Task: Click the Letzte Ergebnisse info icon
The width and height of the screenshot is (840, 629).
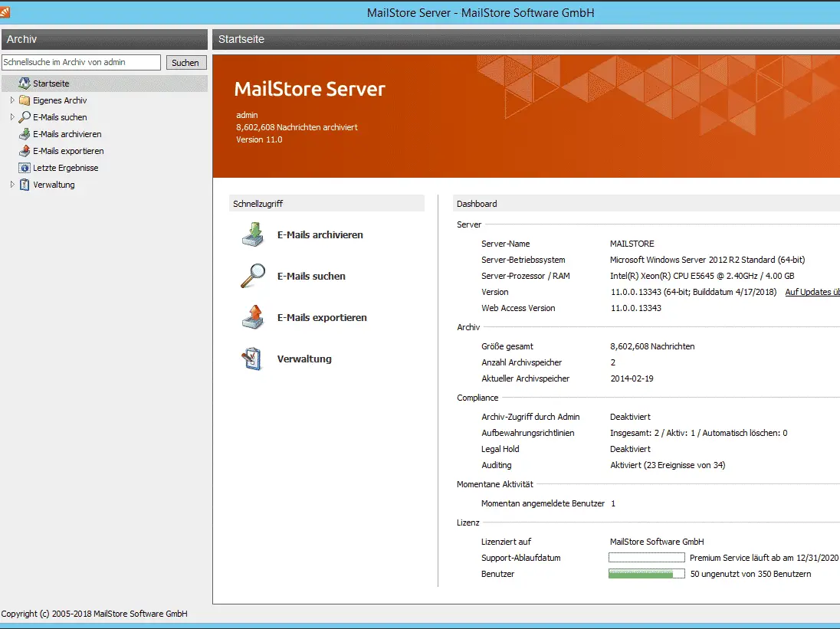Action: [24, 168]
